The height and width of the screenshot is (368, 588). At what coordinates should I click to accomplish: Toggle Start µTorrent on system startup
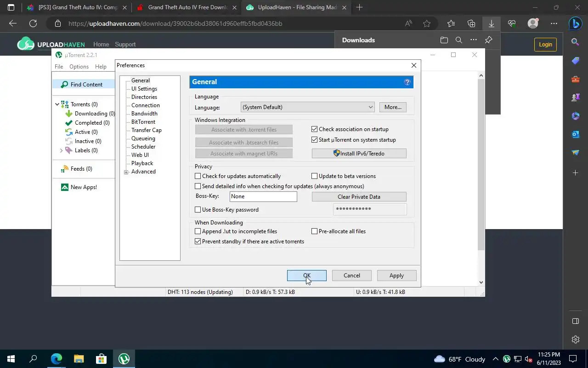315,140
